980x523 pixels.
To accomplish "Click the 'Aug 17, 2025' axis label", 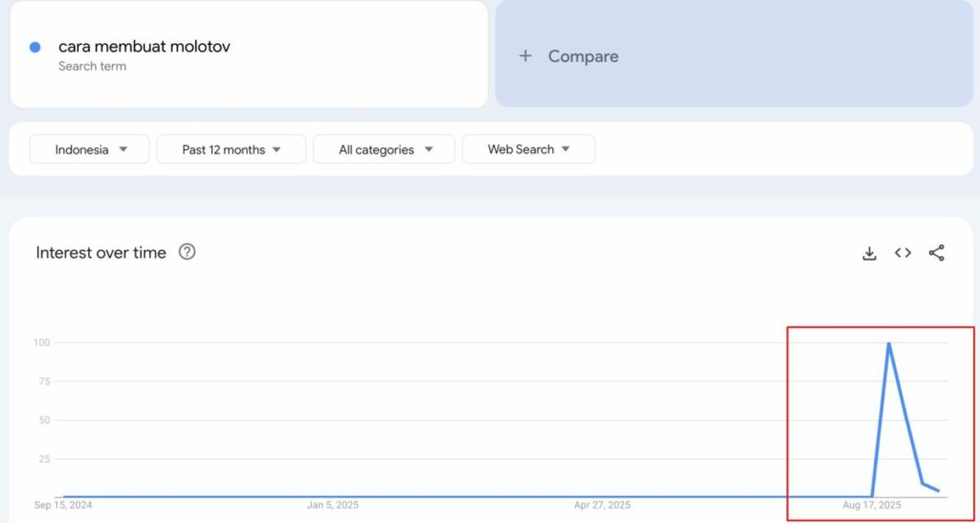I will point(872,505).
